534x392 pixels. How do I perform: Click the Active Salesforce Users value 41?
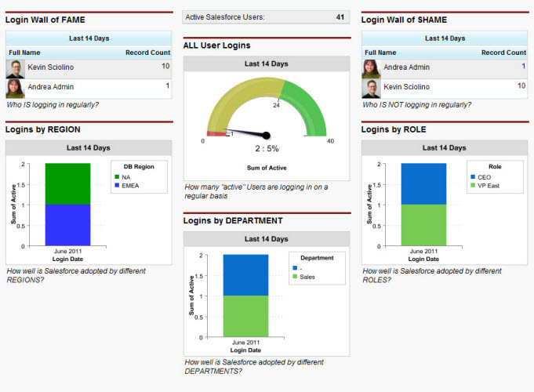pos(340,17)
